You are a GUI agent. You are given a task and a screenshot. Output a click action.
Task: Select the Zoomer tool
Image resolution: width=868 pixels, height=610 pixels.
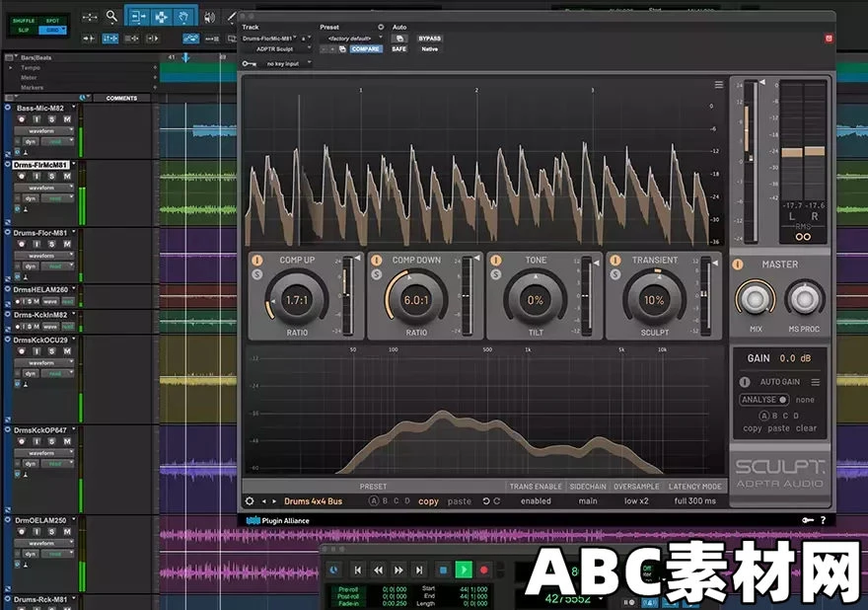112,16
